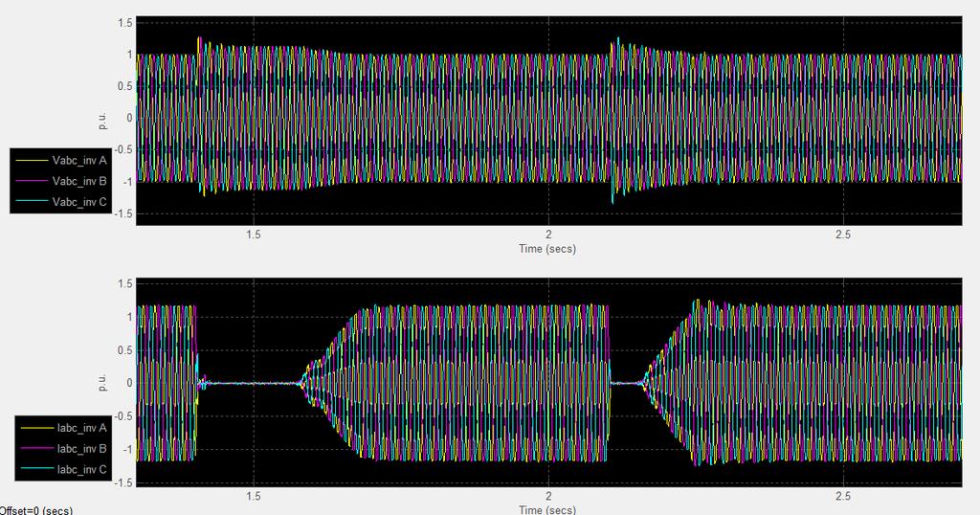Click magenta line swatch for Vabc_inv B

(x=32, y=181)
